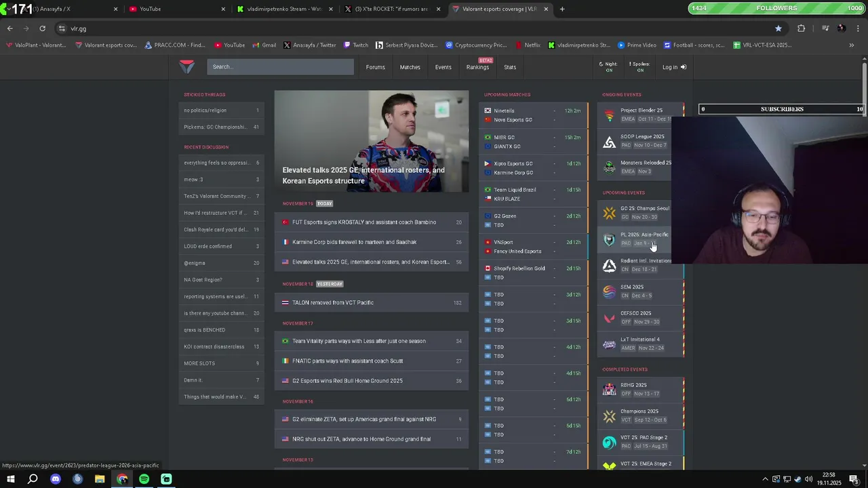Viewport: 868px width, 488px height.
Task: Open Prime Video bookmark
Action: [x=637, y=45]
